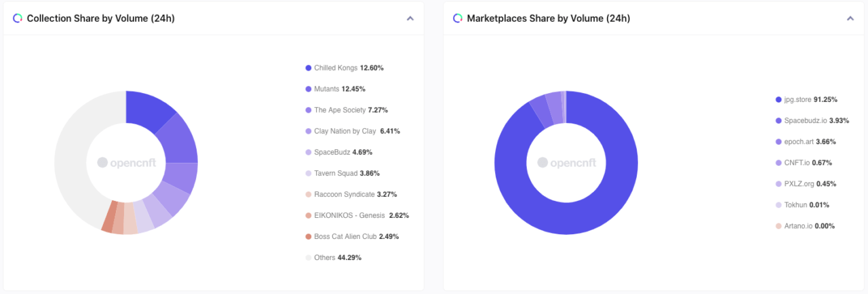
Task: Click the Spacebudz.io marketplace legend dot
Action: click(x=778, y=120)
